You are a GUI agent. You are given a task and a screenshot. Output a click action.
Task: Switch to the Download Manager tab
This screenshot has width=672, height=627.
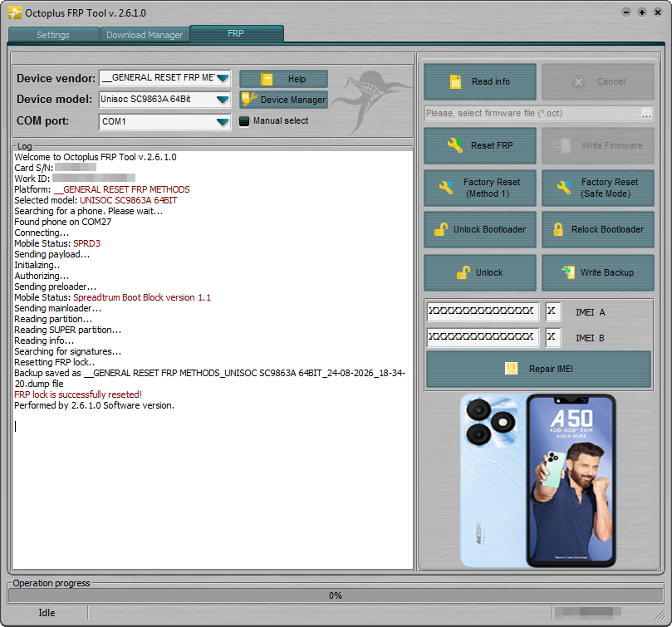(145, 35)
